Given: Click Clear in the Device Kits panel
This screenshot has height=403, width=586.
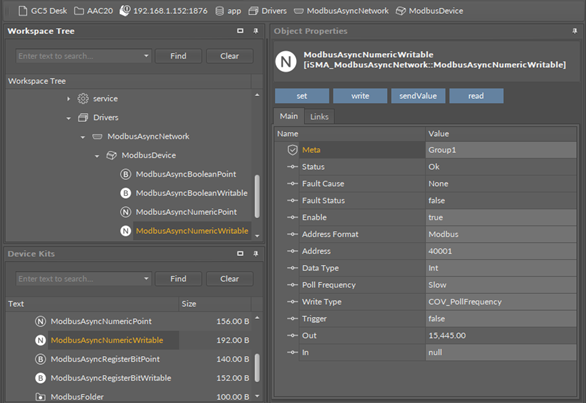Looking at the screenshot, I should pyautogui.click(x=229, y=279).
